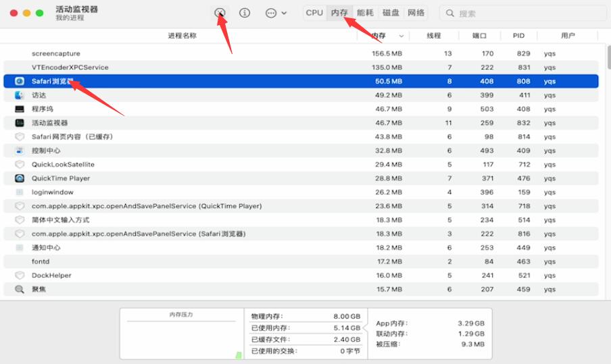
Task: Select the loginwindow process name
Action: click(x=53, y=192)
